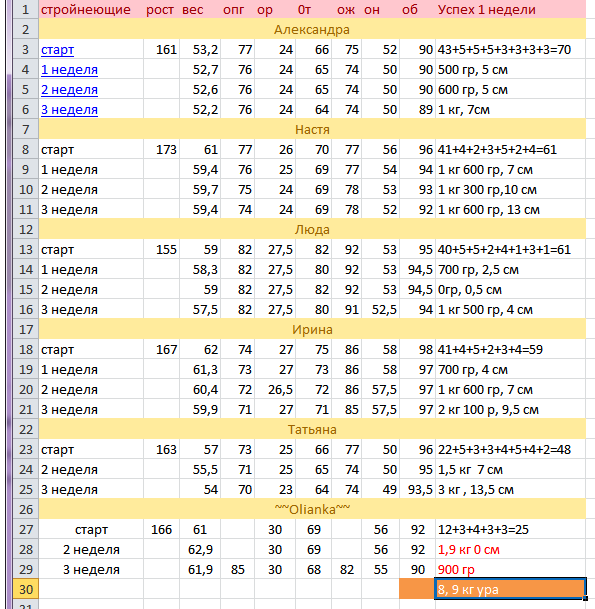Click the 'Татьяна' section header cell
The width and height of the screenshot is (595, 609).
point(312,430)
